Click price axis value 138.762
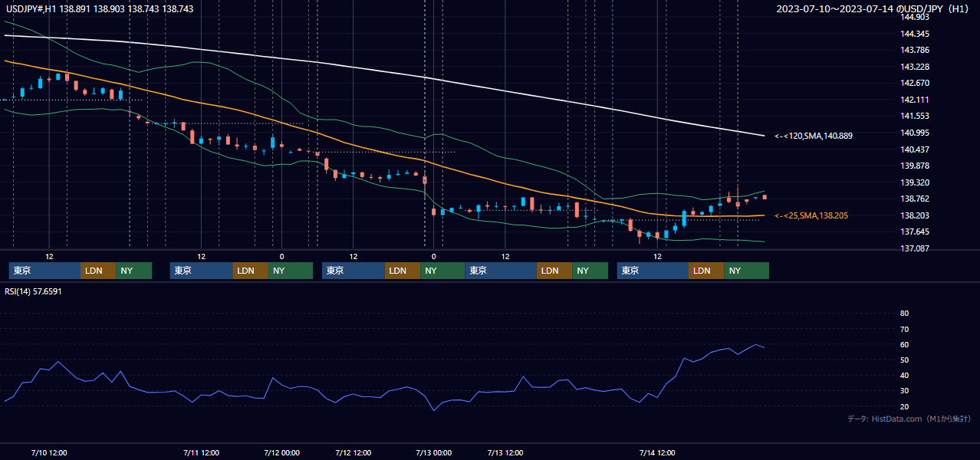 click(x=915, y=199)
